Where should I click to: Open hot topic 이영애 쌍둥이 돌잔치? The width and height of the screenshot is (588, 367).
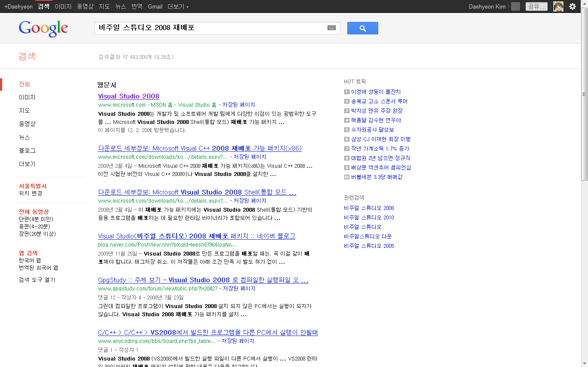coord(376,92)
